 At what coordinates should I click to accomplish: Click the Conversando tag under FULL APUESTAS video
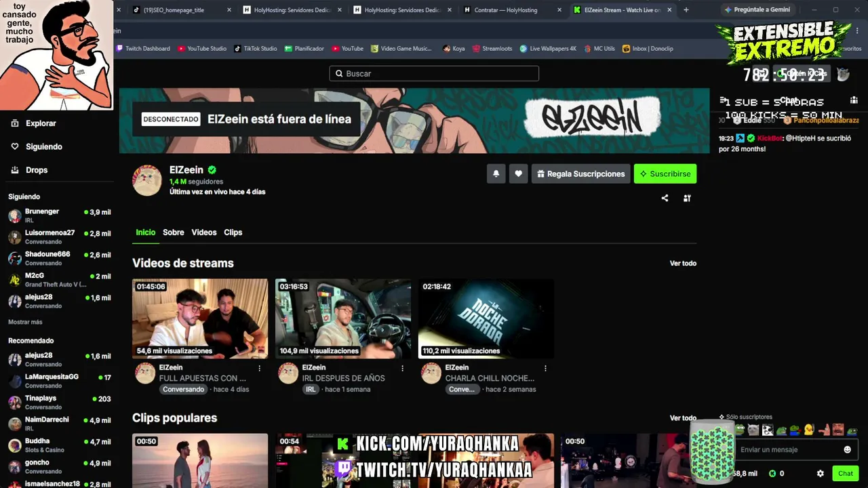pyautogui.click(x=183, y=390)
